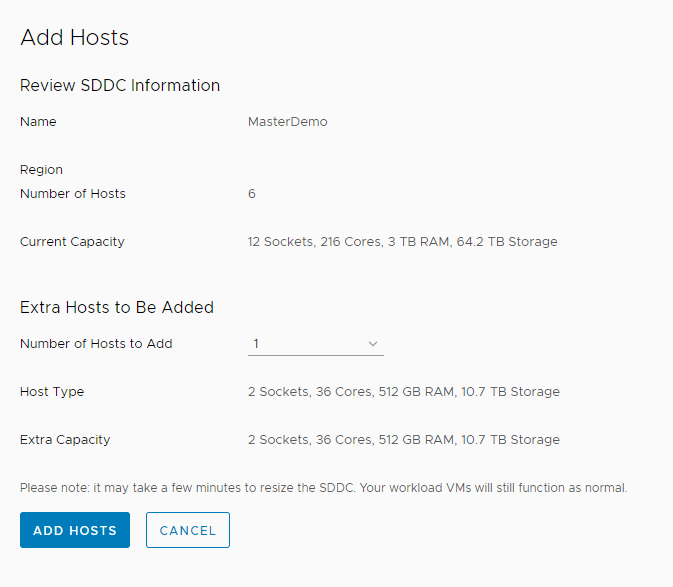Select the MasterDemo SDDC name text
The image size is (673, 587).
click(x=288, y=121)
